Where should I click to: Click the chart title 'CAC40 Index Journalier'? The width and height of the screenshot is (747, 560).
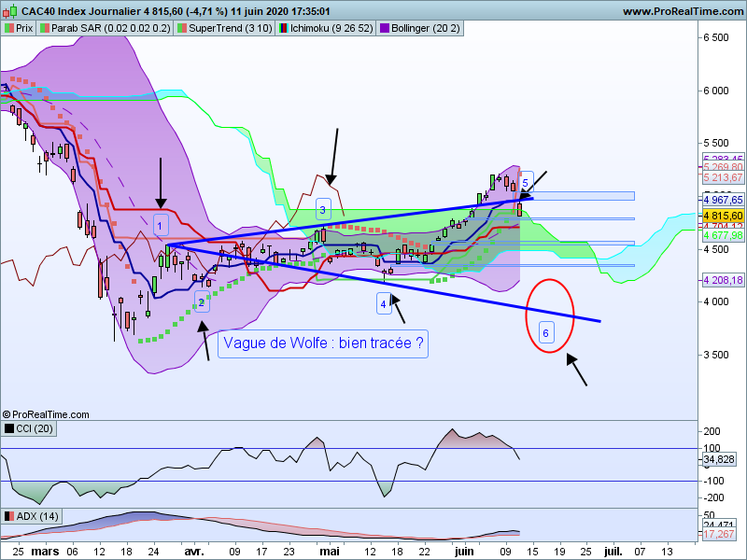tap(81, 11)
